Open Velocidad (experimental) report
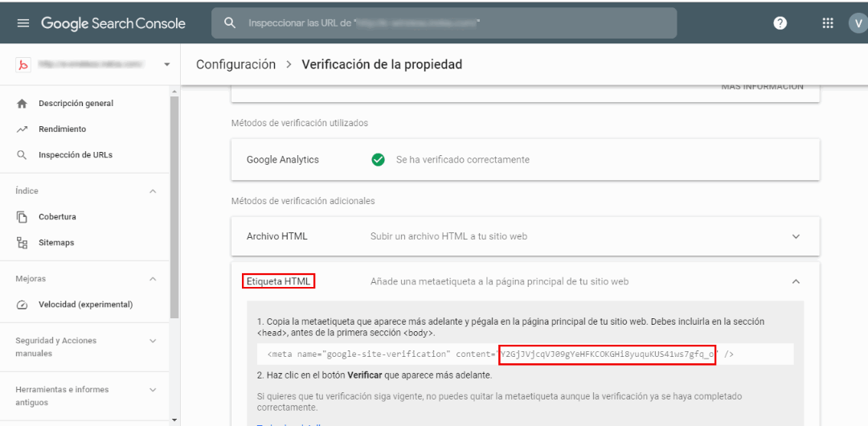 [86, 305]
